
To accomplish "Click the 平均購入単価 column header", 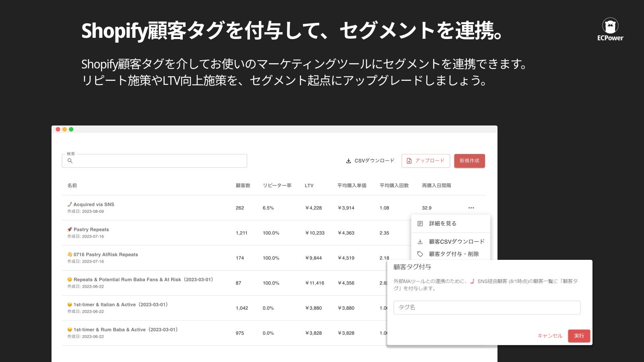I will (x=352, y=185).
